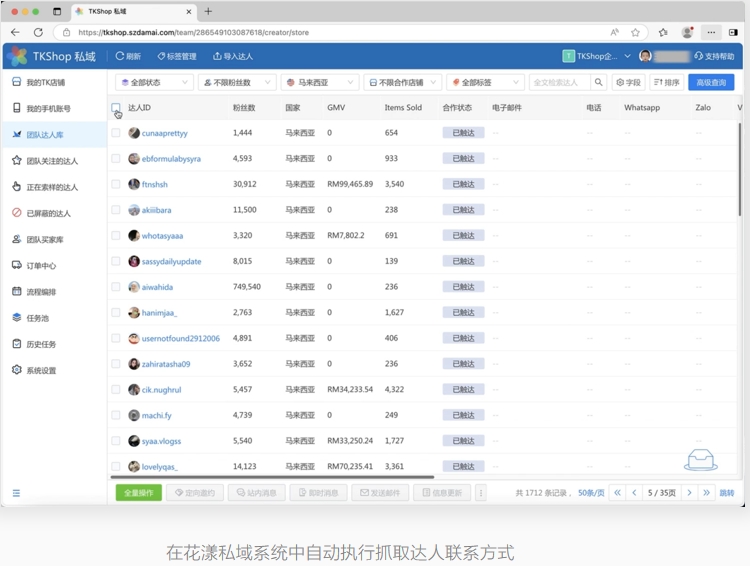Open the 排序 sort options
This screenshot has height=566, width=750.
(x=667, y=82)
